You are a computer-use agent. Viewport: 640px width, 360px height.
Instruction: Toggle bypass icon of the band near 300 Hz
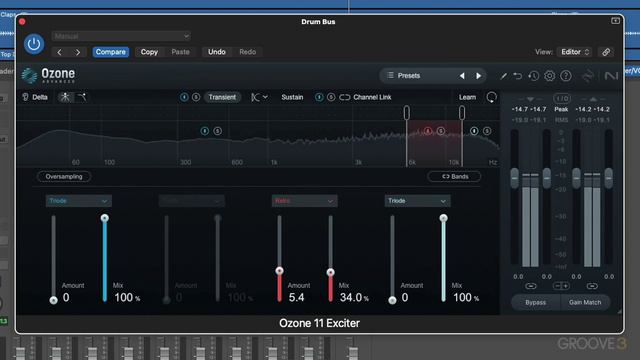coord(205,131)
